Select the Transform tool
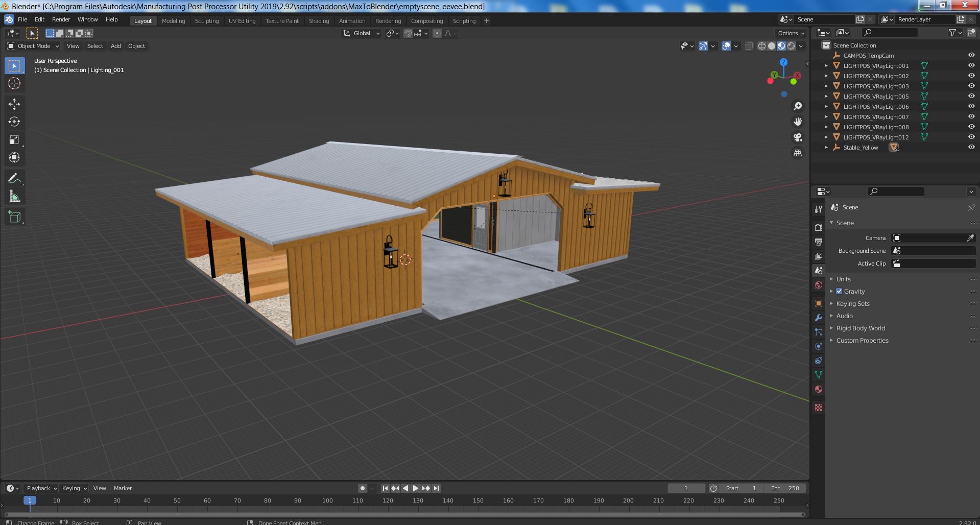The height and width of the screenshot is (525, 980). point(14,157)
